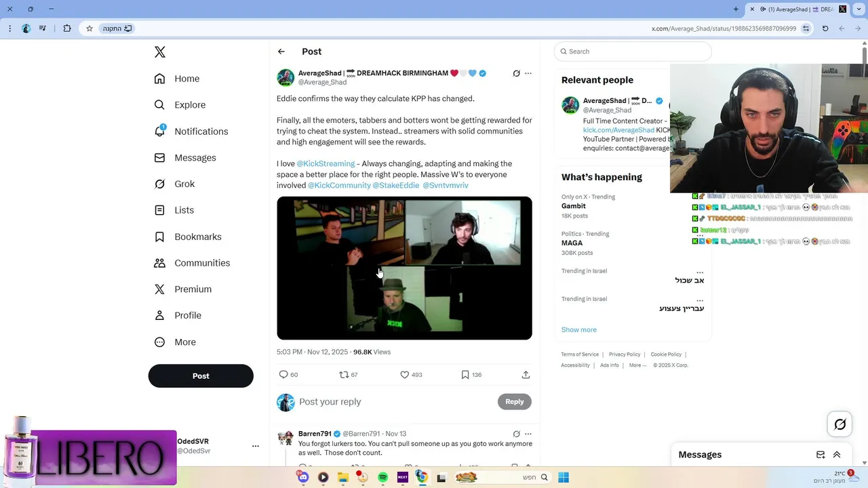
Task: Play the embedded video in the post
Action: pos(404,268)
